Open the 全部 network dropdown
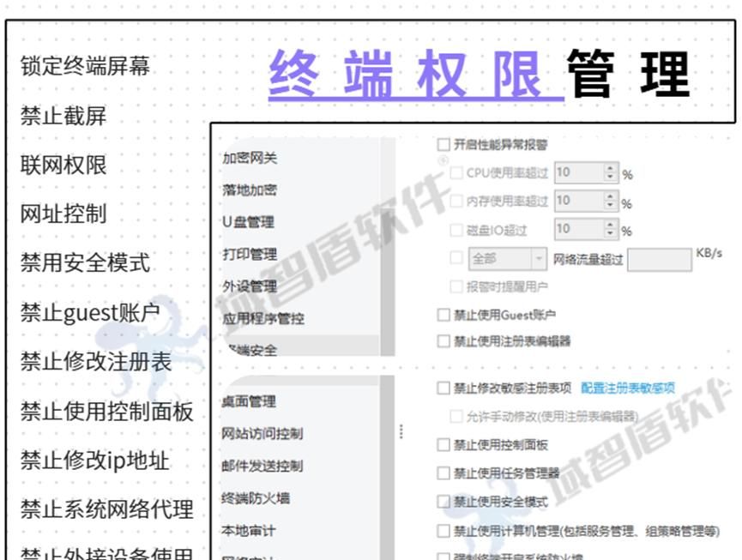 [538, 258]
